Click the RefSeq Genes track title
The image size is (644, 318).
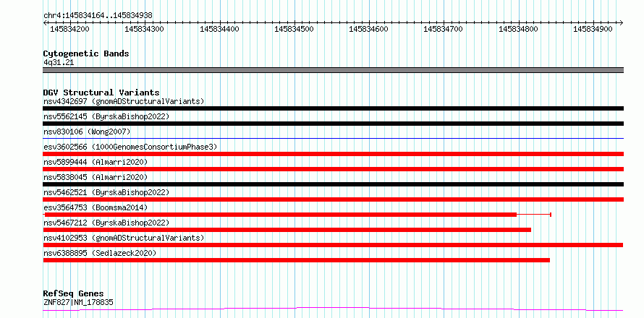click(74, 294)
